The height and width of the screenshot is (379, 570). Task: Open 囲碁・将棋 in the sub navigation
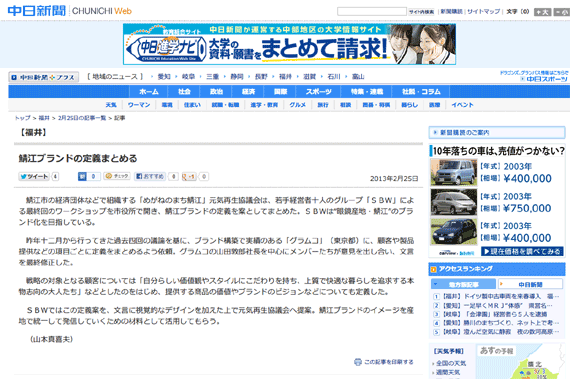point(376,105)
